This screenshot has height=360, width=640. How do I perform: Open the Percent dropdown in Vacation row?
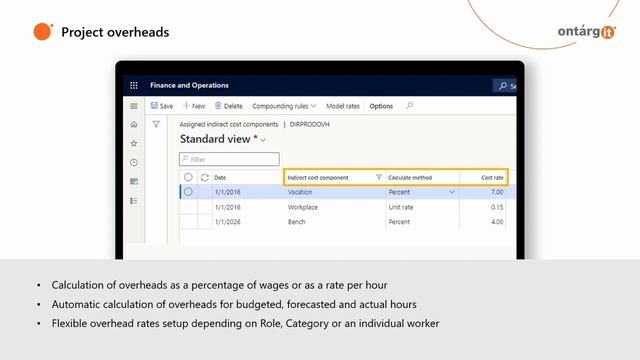tap(452, 192)
